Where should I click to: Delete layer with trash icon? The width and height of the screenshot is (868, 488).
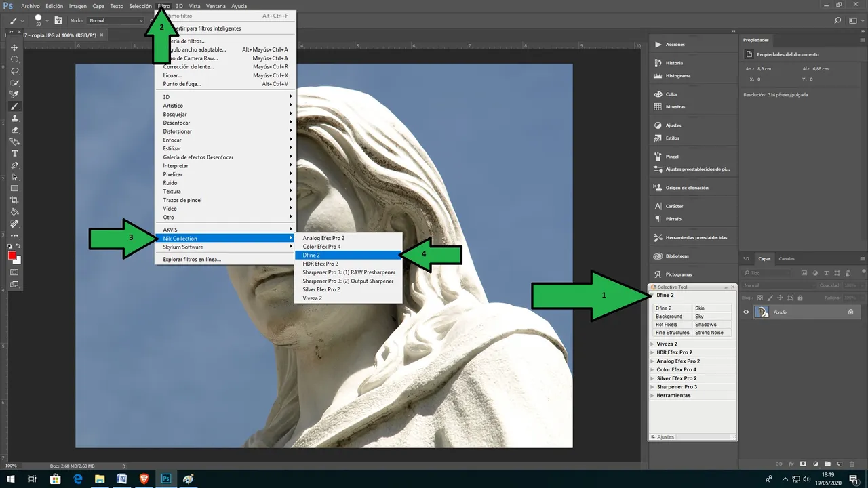[852, 464]
